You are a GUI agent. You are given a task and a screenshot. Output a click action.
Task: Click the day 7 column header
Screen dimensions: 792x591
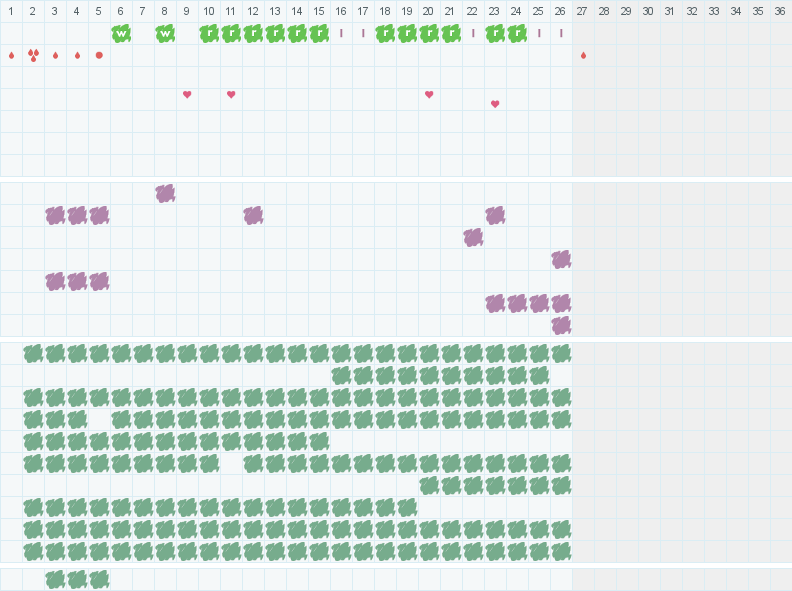click(143, 11)
